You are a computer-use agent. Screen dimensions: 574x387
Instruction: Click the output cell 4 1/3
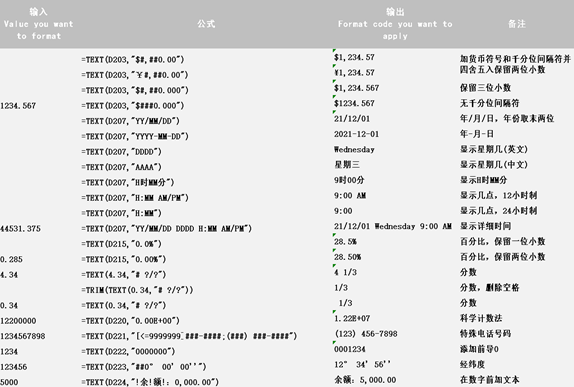point(345,273)
